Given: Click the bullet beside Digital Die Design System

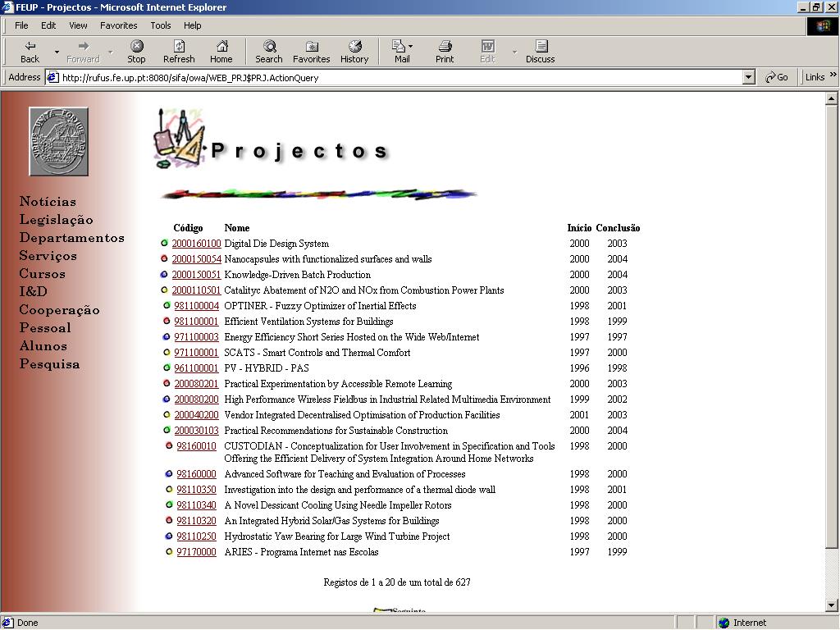Looking at the screenshot, I should click(164, 243).
